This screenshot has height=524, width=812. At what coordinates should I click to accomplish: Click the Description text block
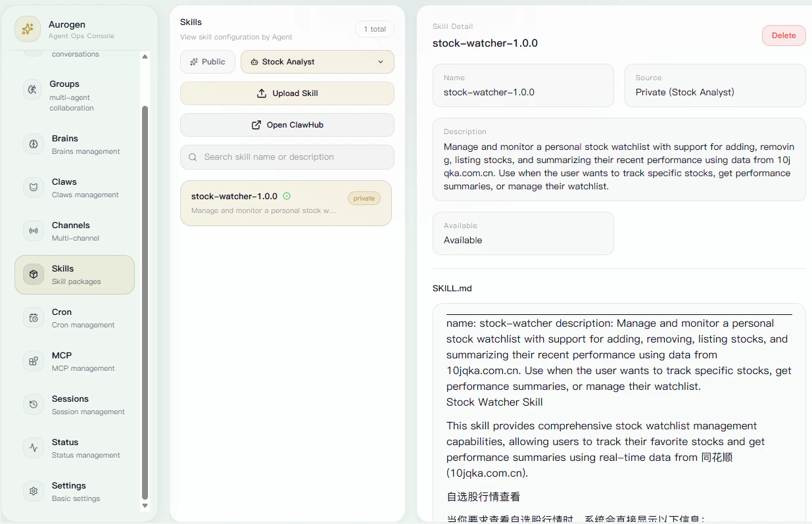[x=619, y=166]
